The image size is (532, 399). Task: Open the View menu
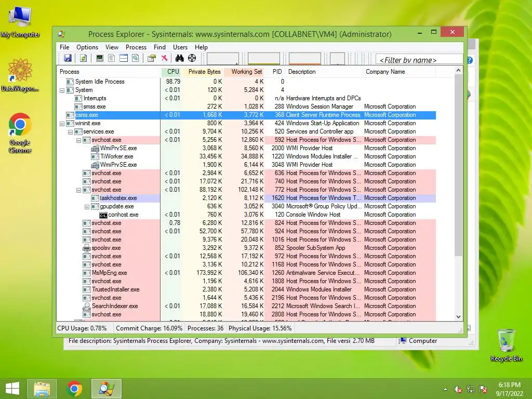coord(112,47)
